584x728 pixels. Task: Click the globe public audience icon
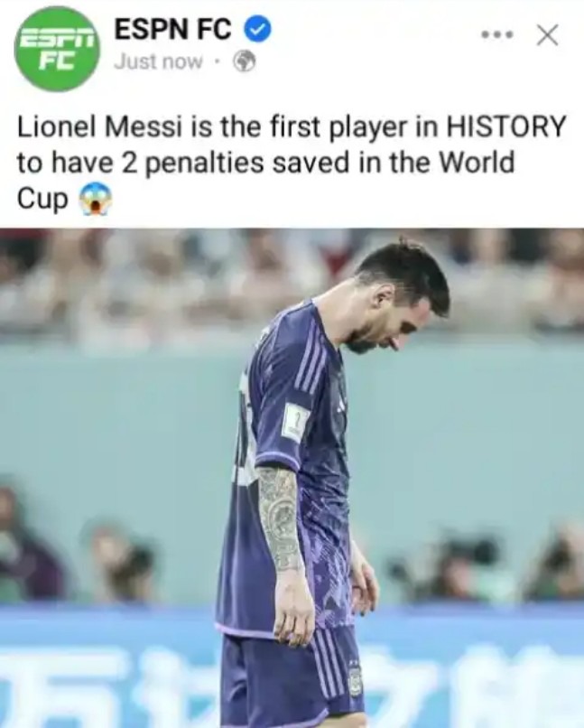pyautogui.click(x=244, y=61)
